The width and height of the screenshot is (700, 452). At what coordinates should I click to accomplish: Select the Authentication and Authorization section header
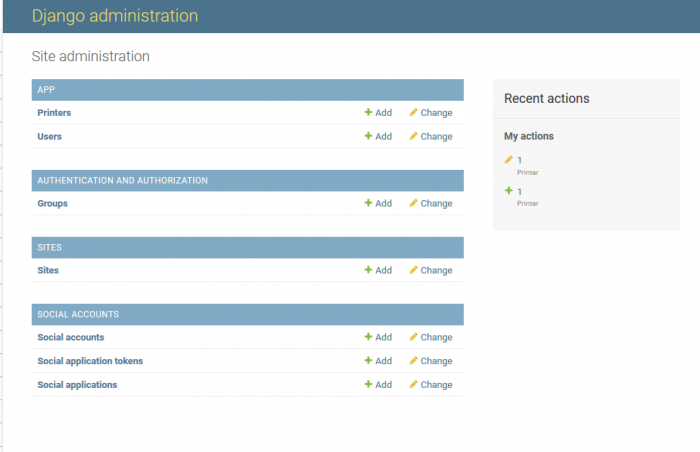tap(122, 181)
